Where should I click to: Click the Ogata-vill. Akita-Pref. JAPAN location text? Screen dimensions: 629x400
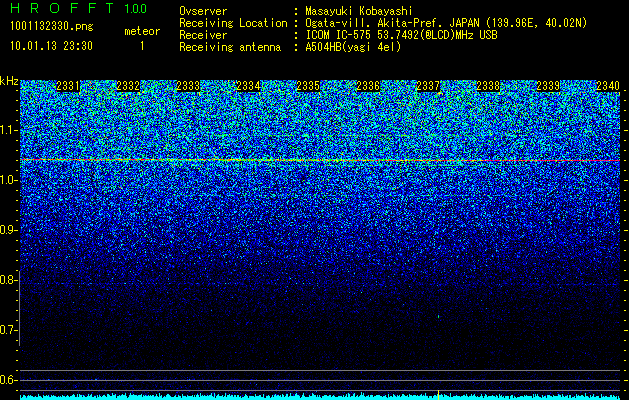point(446,23)
